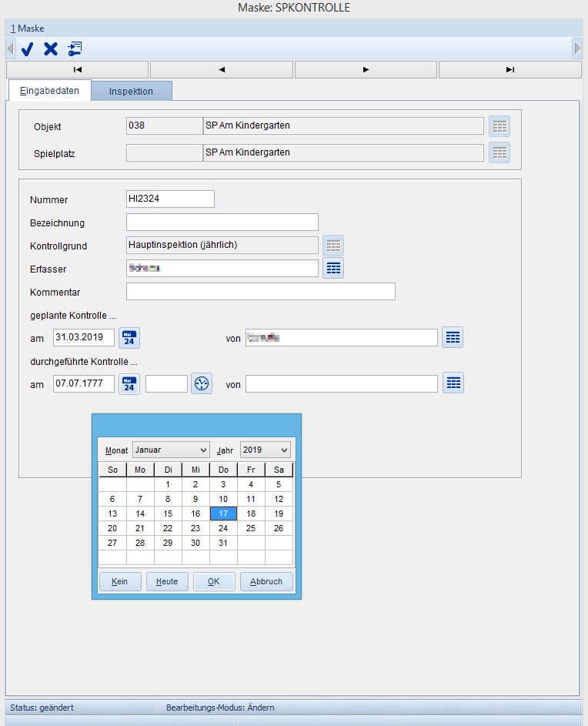Open the Objekt selection list icon
This screenshot has width=588, height=726.
[499, 126]
